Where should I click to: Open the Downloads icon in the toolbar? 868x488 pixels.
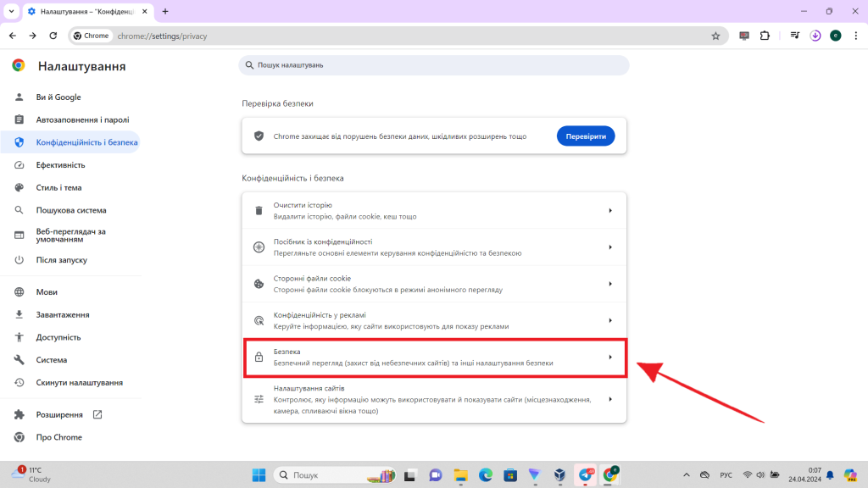(815, 36)
